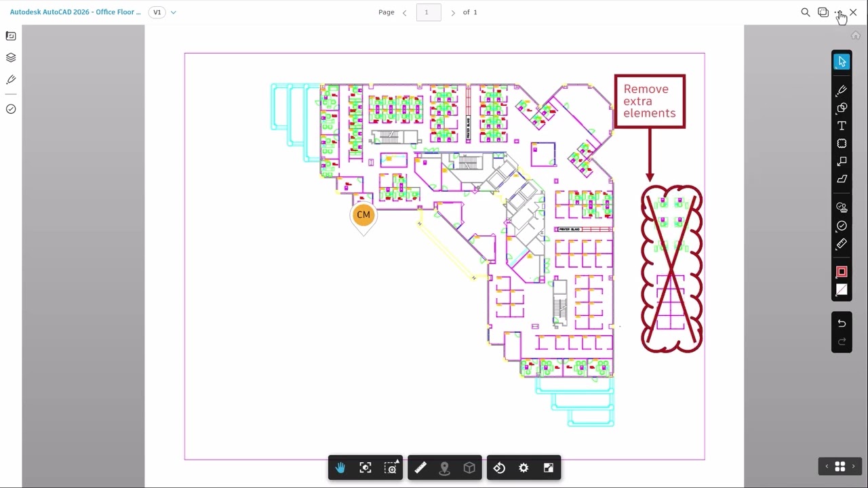Go to the next page arrow
The height and width of the screenshot is (488, 868).
click(453, 12)
